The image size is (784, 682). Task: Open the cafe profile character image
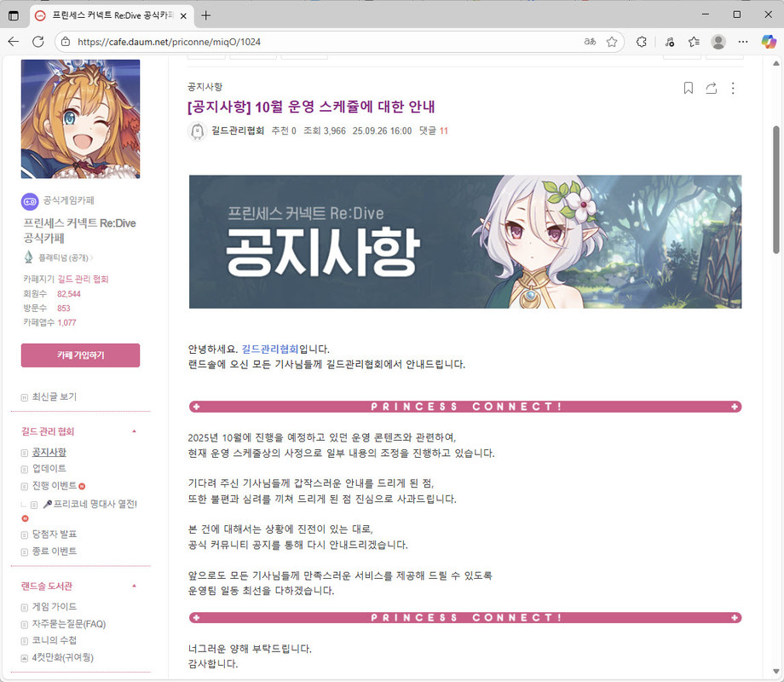80,119
